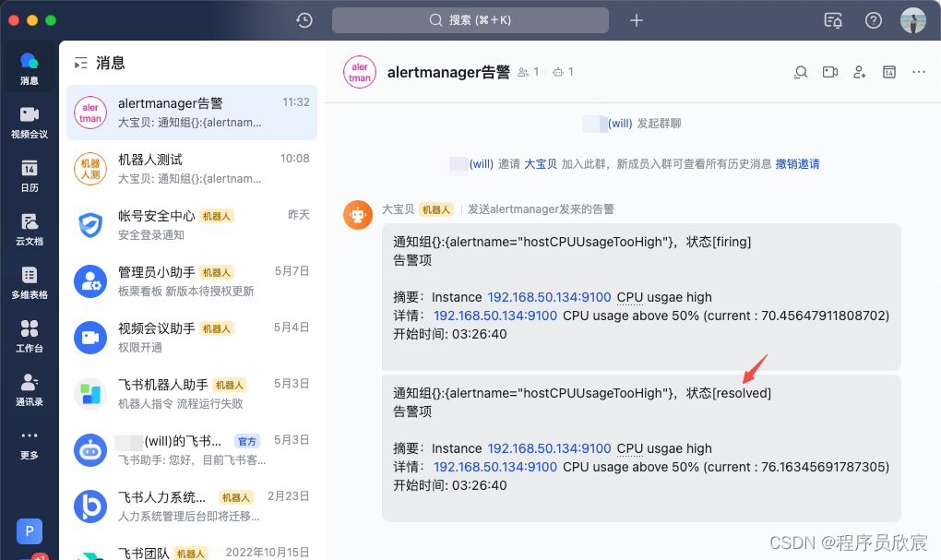Open the 大宝贝 bot avatar
941x560 pixels.
[x=358, y=215]
